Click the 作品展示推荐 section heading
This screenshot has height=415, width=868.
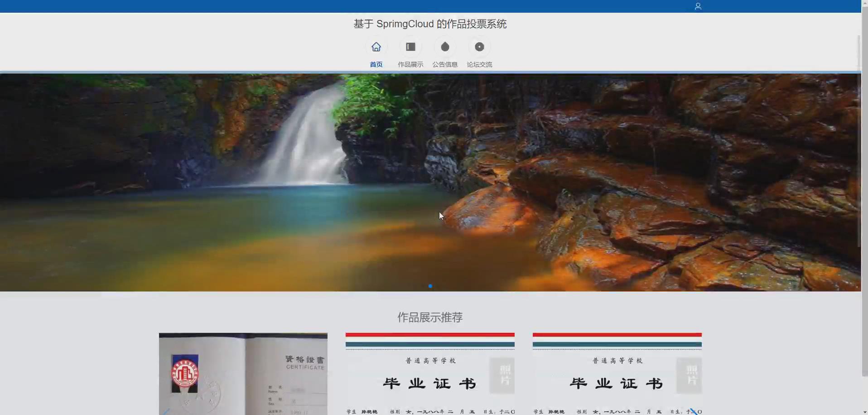[430, 317]
